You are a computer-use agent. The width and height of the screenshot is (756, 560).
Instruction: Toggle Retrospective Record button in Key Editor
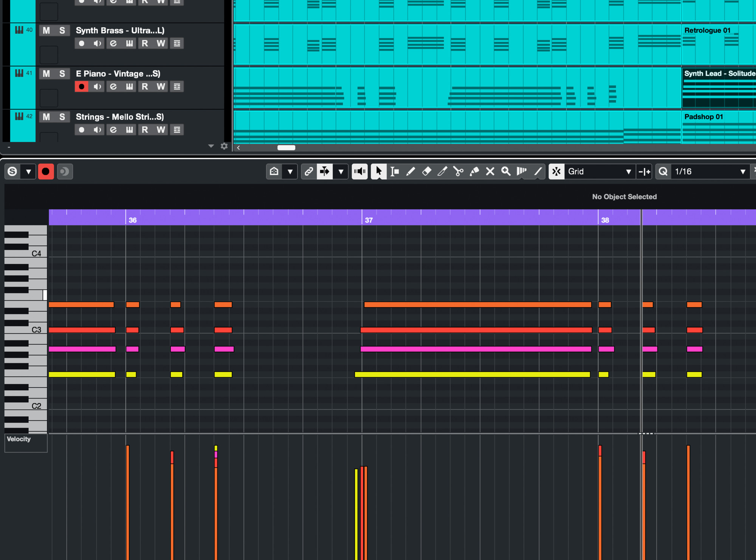point(65,172)
